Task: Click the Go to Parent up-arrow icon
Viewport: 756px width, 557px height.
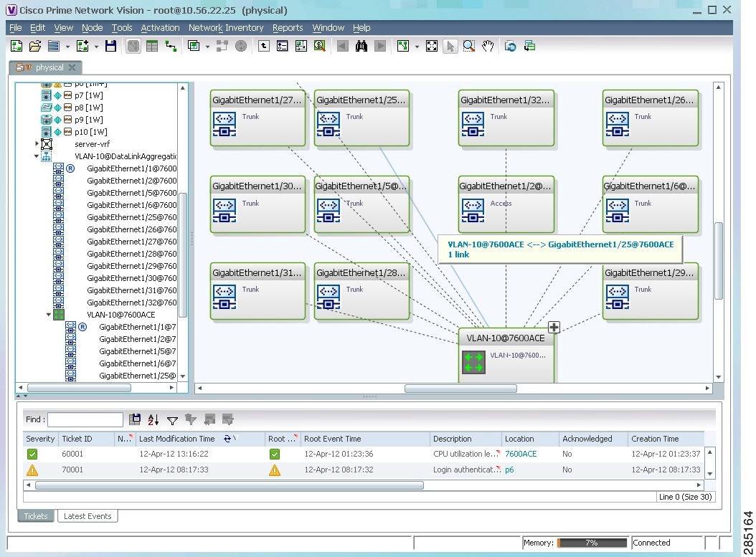Action: click(x=264, y=47)
